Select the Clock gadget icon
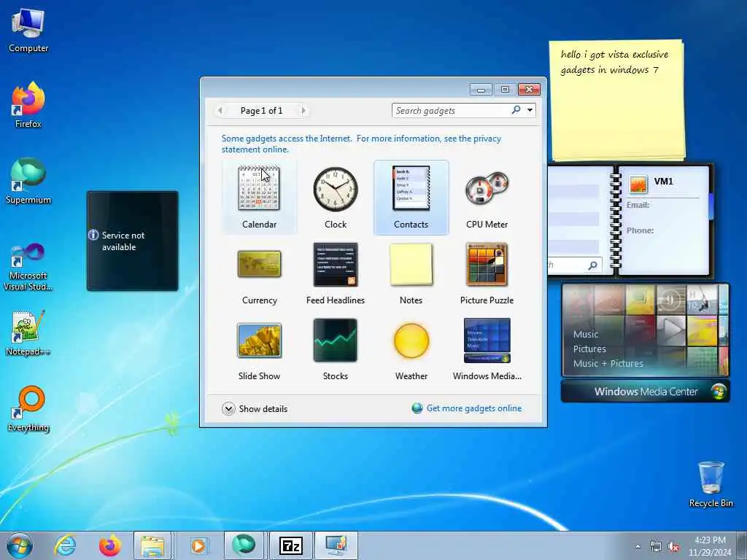The image size is (747, 560). tap(336, 189)
